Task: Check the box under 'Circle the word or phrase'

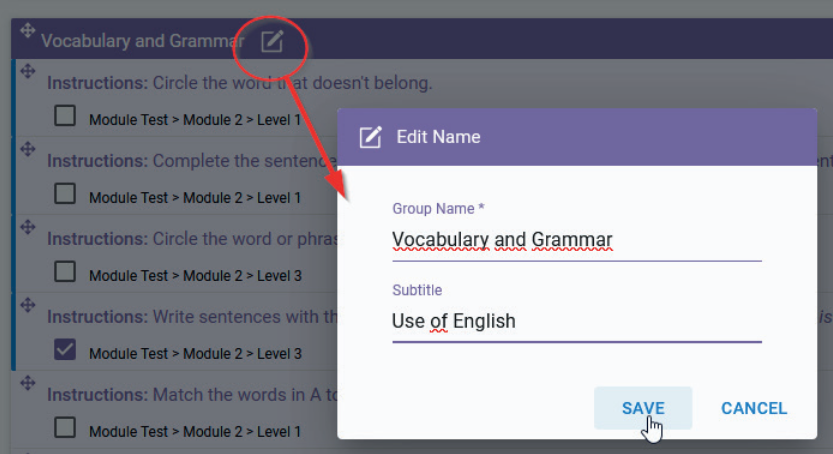Action: [65, 272]
